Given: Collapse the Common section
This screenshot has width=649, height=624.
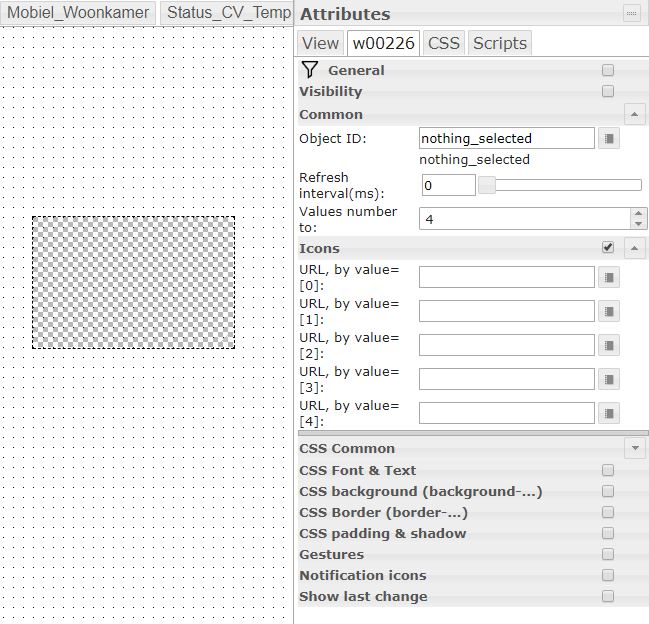Looking at the screenshot, I should [635, 115].
